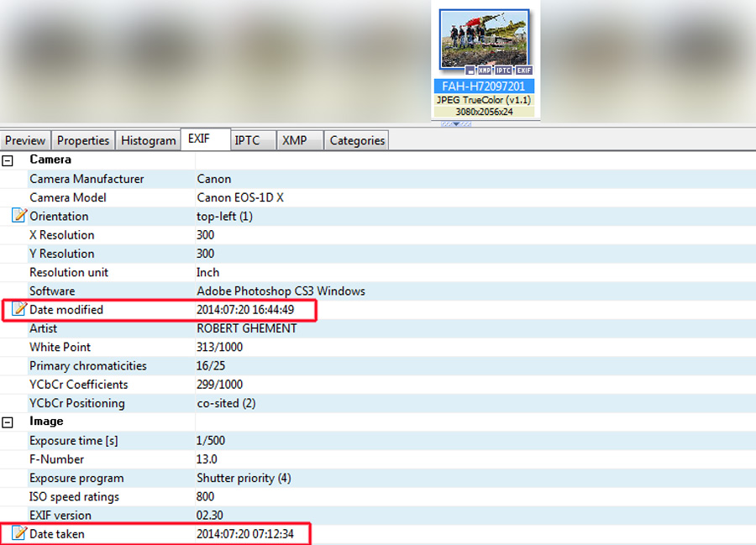The image size is (756, 545).
Task: Open the XMP tab
Action: [x=299, y=141]
